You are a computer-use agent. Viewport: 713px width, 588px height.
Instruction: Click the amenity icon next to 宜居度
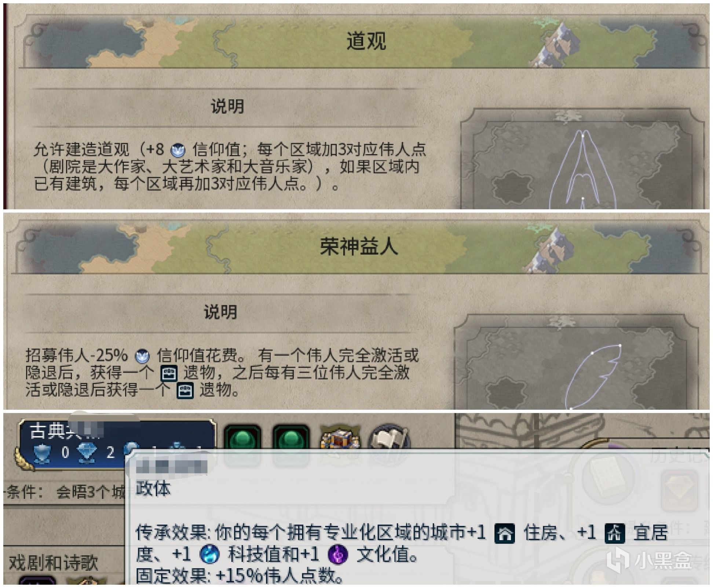click(615, 533)
